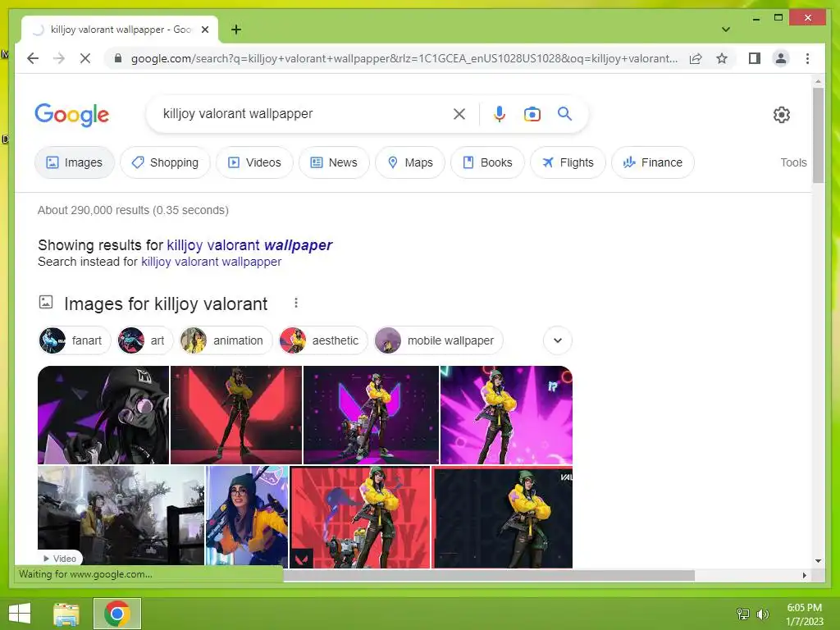Open the Video-tagged Killjoy thumbnail
The height and width of the screenshot is (630, 840).
click(x=121, y=515)
